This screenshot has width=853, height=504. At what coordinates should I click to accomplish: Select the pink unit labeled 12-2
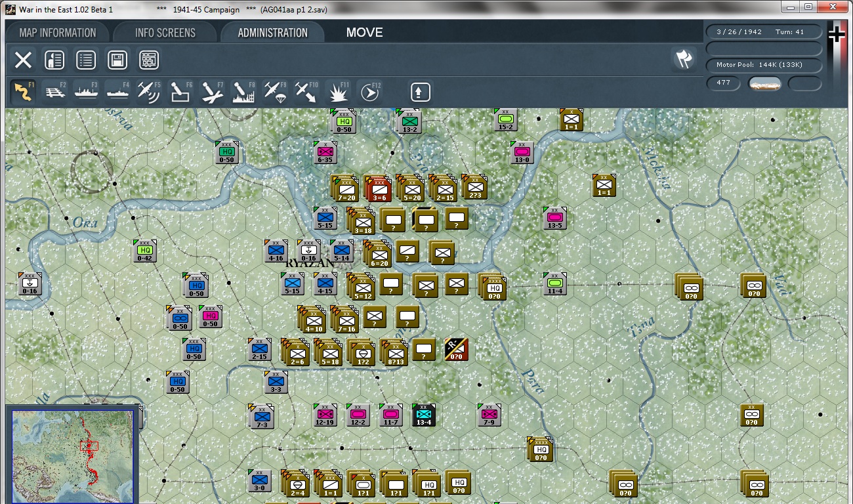358,415
